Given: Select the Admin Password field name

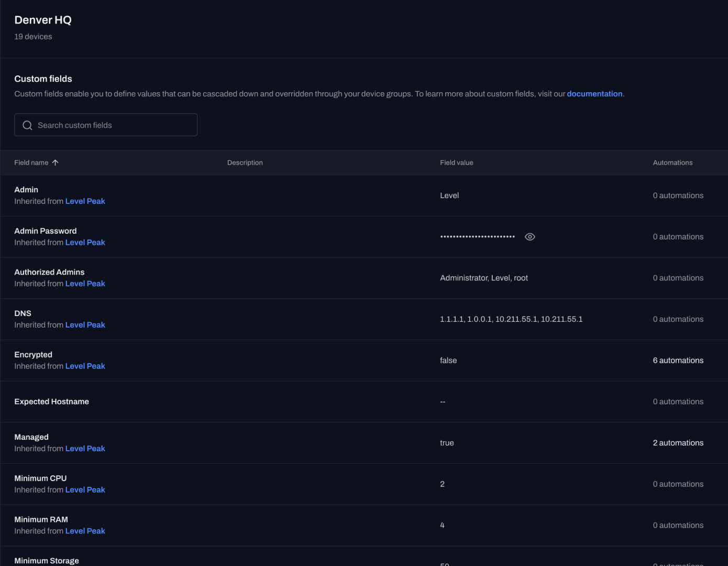Looking at the screenshot, I should 46,231.
